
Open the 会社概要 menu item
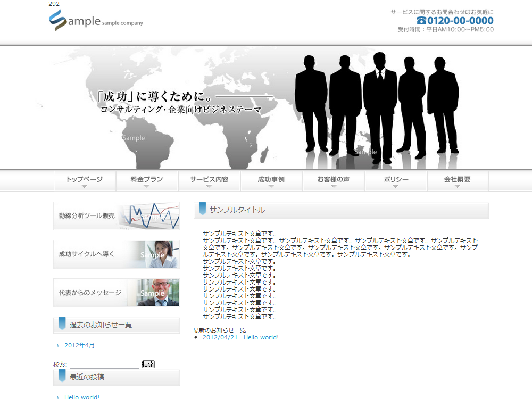458,181
